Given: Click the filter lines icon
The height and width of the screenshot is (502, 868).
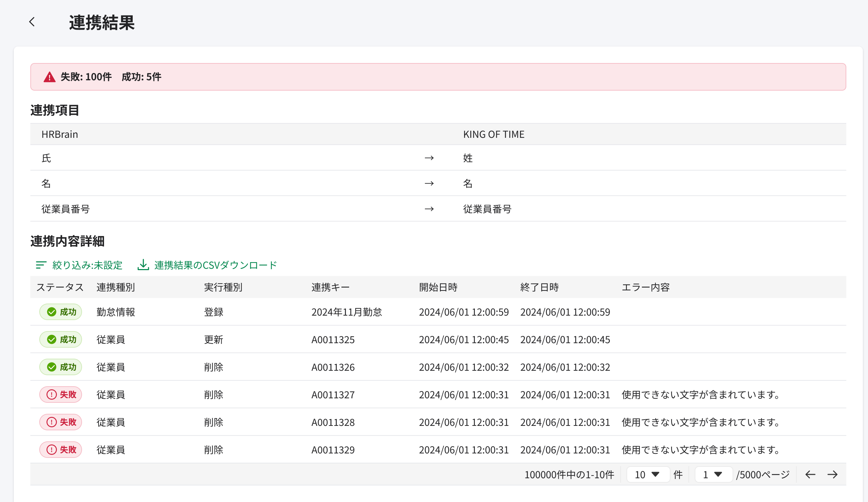Looking at the screenshot, I should pyautogui.click(x=41, y=265).
